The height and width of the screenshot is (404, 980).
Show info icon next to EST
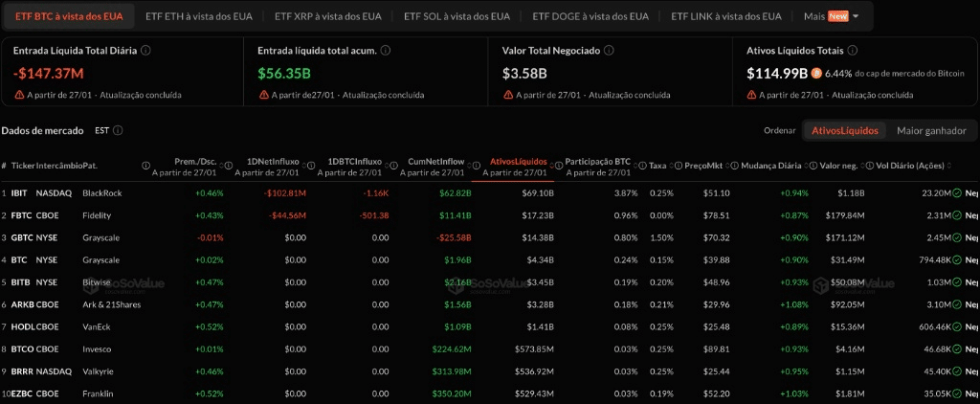coord(118,131)
